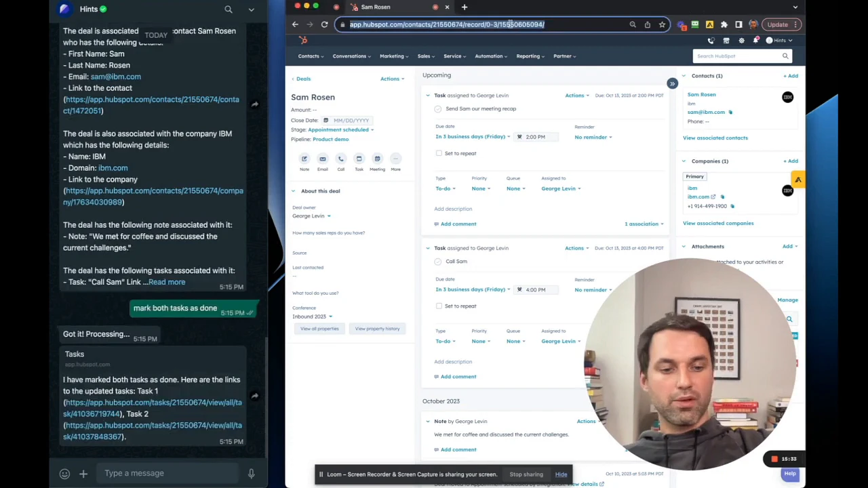The height and width of the screenshot is (488, 868).
Task: Open the 'View associated contacts' link
Action: 715,138
